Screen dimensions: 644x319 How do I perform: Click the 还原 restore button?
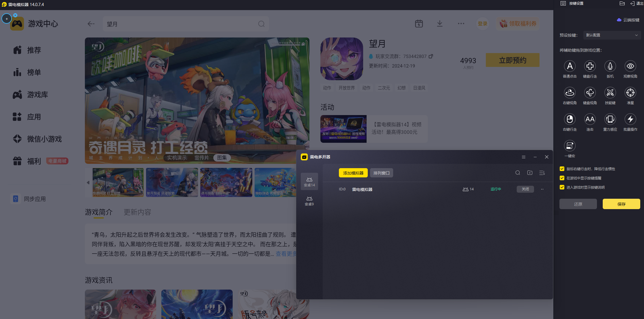[578, 204]
